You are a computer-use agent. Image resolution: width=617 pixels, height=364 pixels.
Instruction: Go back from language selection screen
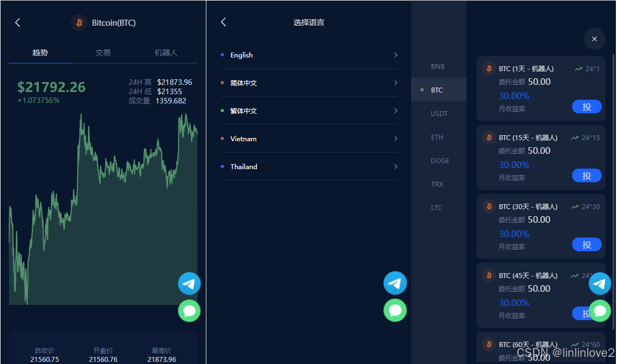223,22
